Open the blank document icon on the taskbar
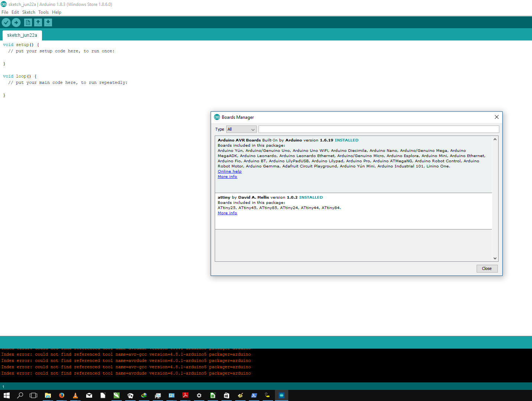The image size is (532, 401). click(103, 395)
